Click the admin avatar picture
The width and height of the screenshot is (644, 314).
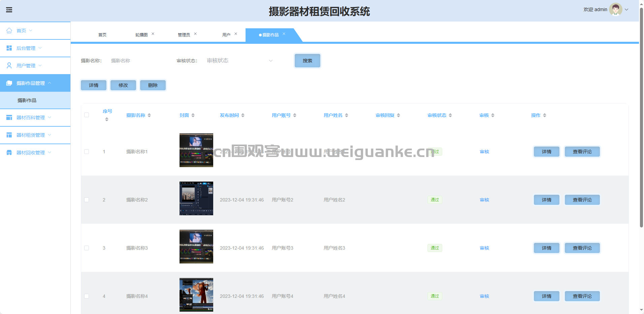pyautogui.click(x=615, y=9)
